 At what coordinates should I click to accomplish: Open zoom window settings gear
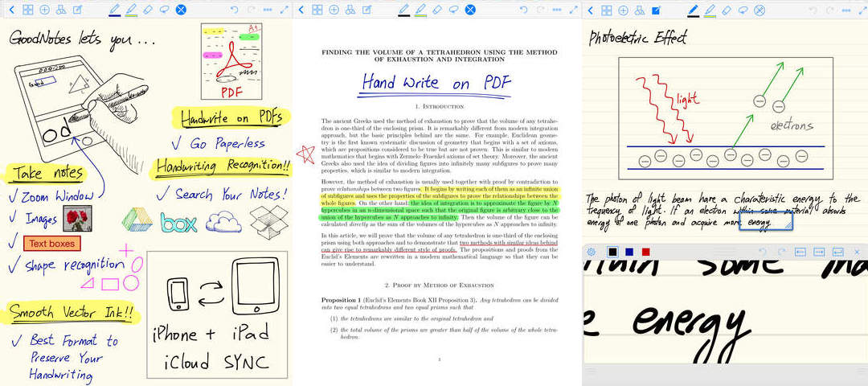coord(592,252)
